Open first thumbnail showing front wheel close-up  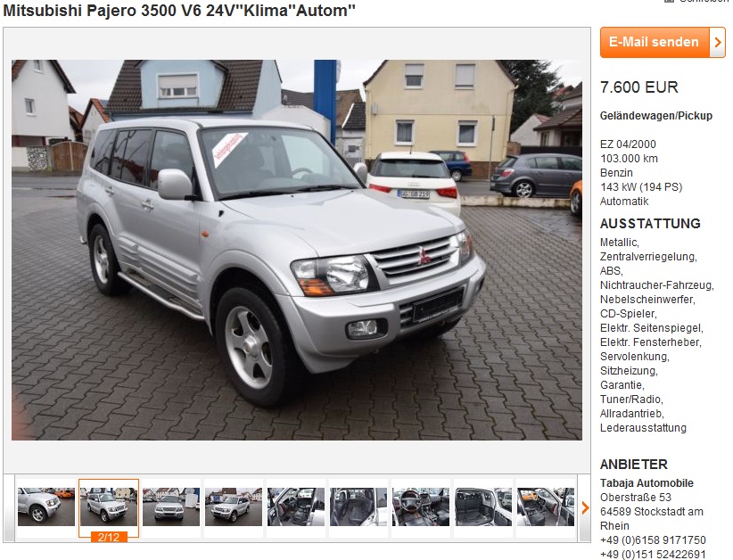coord(46,506)
